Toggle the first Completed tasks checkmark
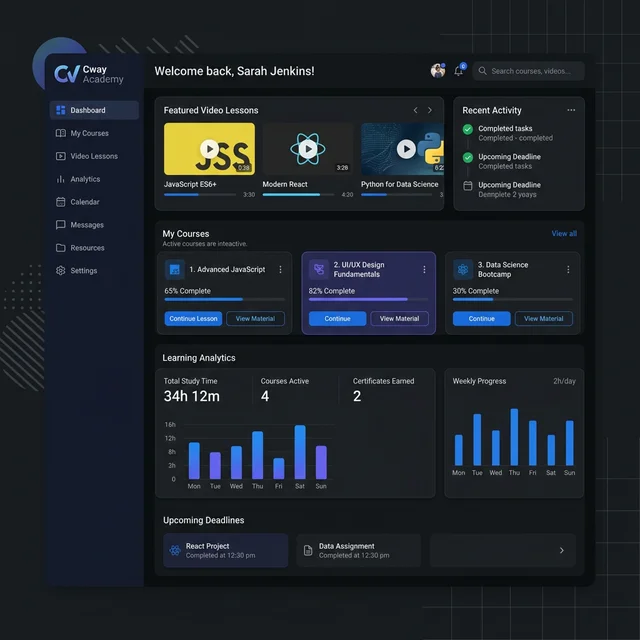Image resolution: width=640 pixels, height=640 pixels. click(468, 129)
